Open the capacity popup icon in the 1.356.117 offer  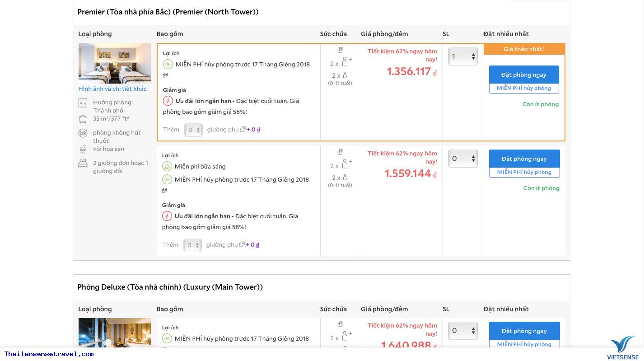coord(341,50)
